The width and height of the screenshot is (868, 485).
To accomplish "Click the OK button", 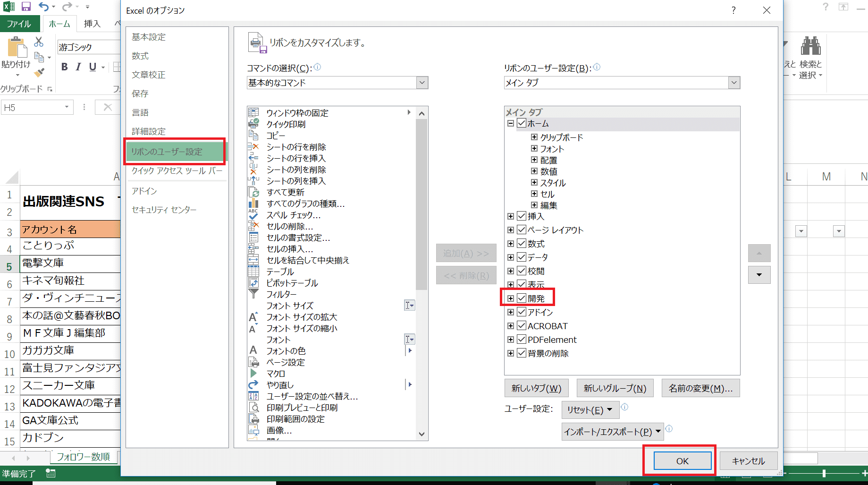I will click(x=683, y=461).
